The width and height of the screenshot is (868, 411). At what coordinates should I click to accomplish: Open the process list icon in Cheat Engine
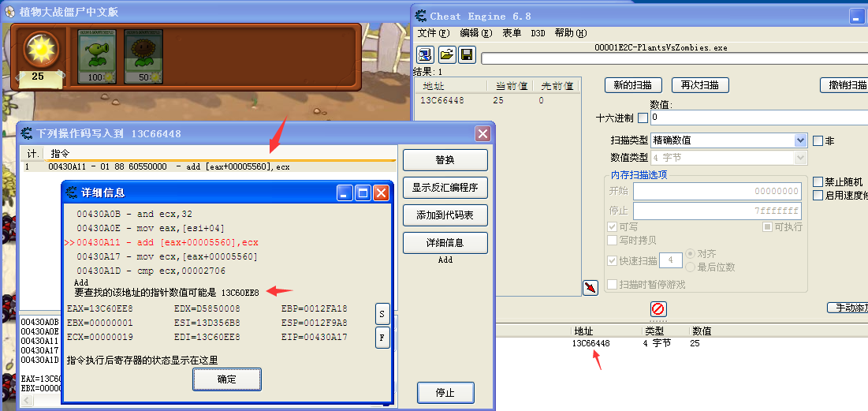point(425,54)
